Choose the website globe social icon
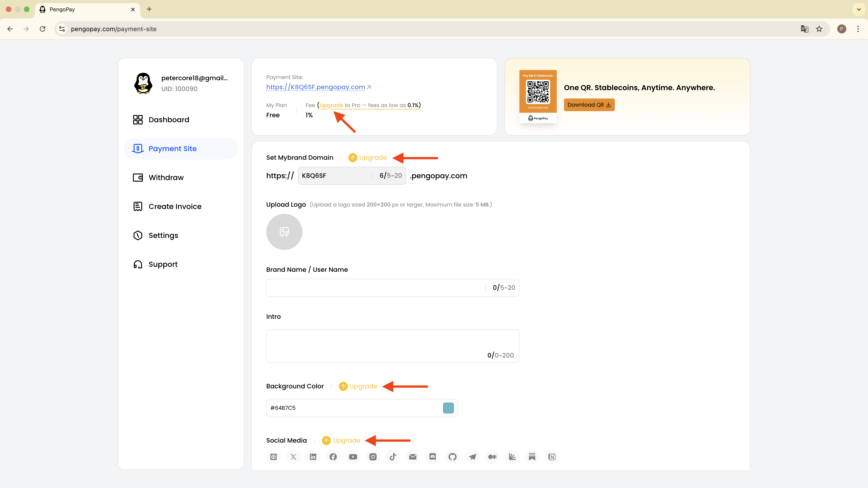868x488 pixels. coord(273,457)
